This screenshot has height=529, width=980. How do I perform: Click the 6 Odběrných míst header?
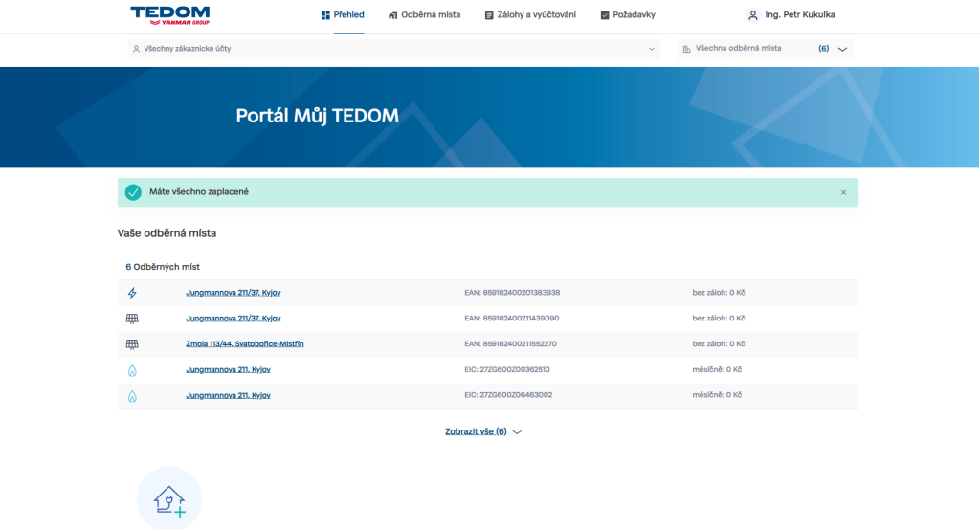point(163,267)
